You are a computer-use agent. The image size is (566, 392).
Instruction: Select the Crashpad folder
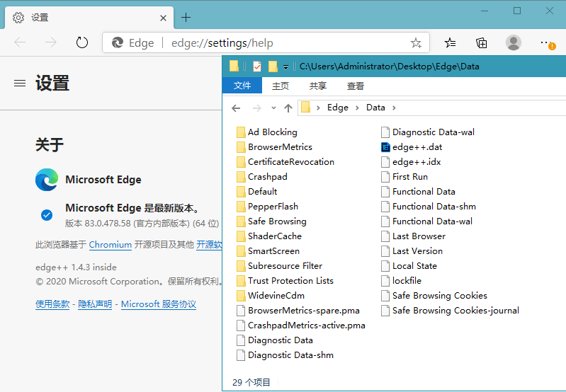point(262,177)
